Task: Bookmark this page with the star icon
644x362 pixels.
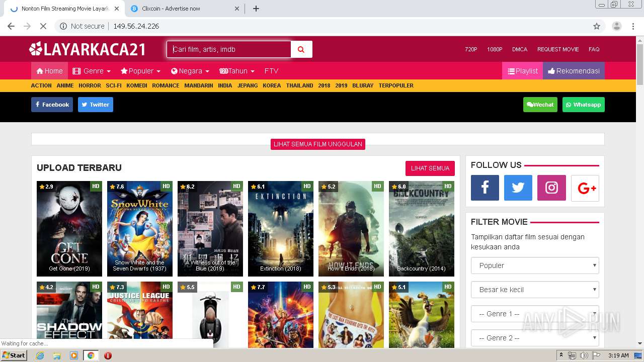Action: click(x=597, y=26)
